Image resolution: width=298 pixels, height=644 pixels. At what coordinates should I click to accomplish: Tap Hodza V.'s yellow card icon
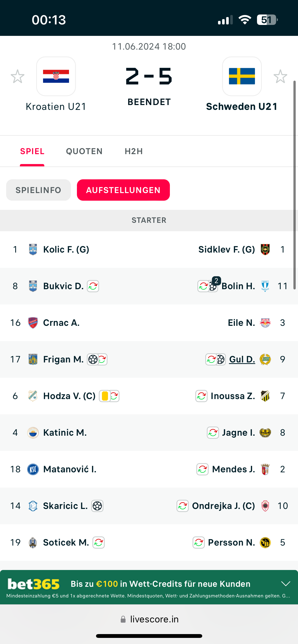(105, 396)
